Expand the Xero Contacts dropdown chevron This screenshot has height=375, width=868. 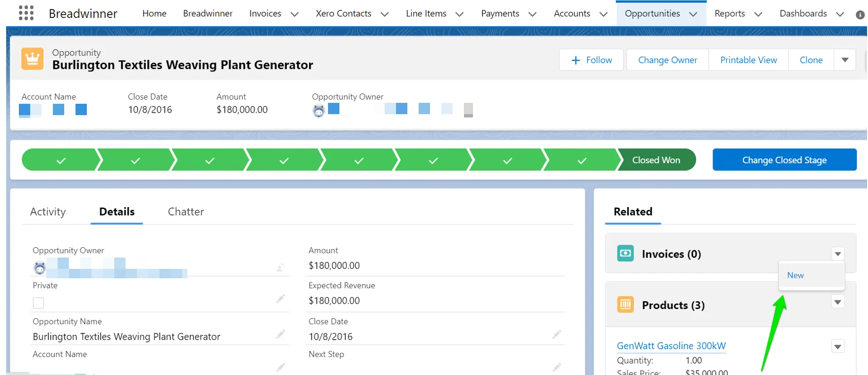click(385, 14)
